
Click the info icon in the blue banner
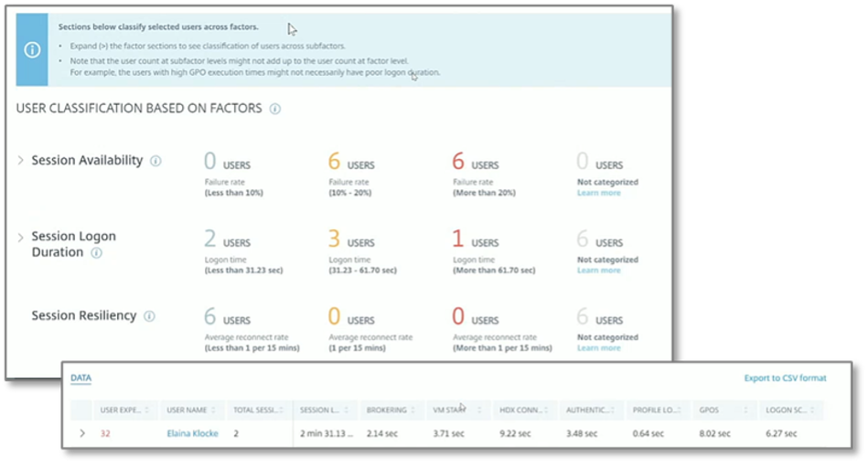[32, 49]
